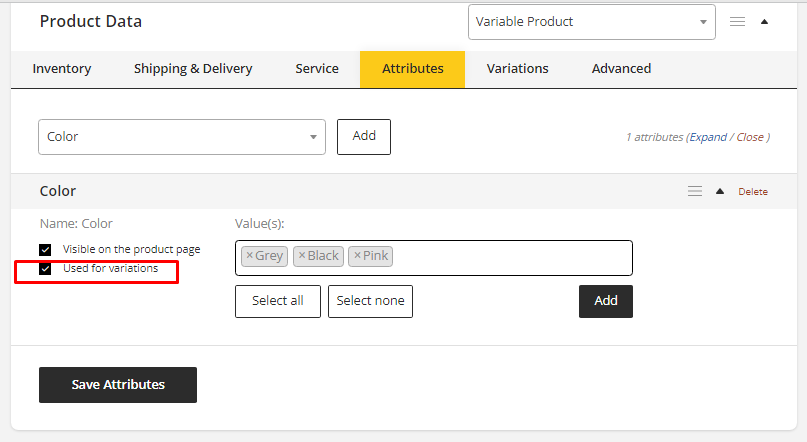Click the Expand attributes link

click(x=709, y=137)
